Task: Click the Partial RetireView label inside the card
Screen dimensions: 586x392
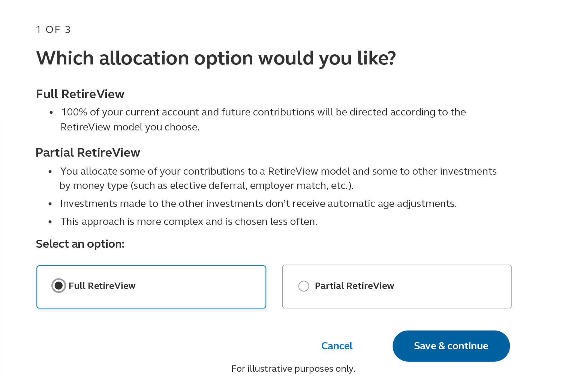Action: click(x=354, y=286)
